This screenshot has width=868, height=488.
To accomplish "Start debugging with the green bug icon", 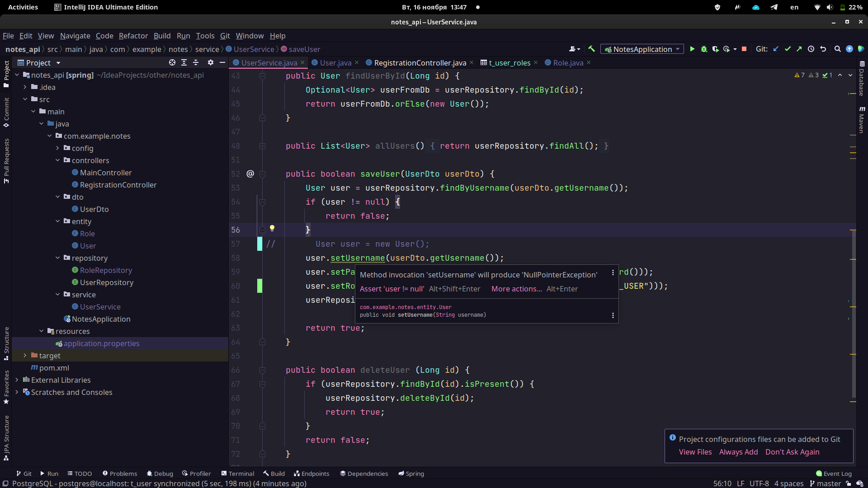I will point(704,49).
